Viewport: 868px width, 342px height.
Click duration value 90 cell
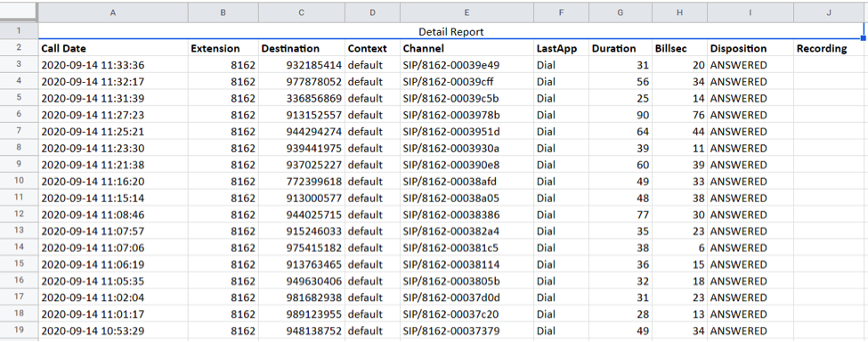coord(620,115)
